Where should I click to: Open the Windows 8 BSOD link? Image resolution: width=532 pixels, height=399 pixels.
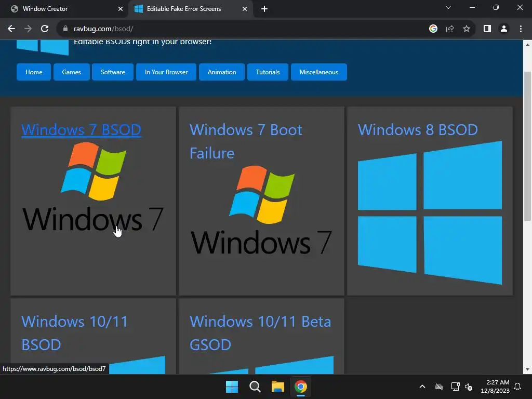point(418,130)
